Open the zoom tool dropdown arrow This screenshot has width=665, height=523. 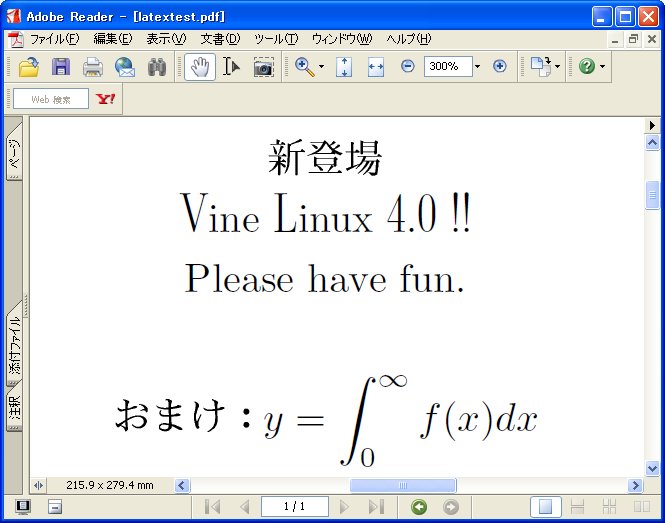321,67
